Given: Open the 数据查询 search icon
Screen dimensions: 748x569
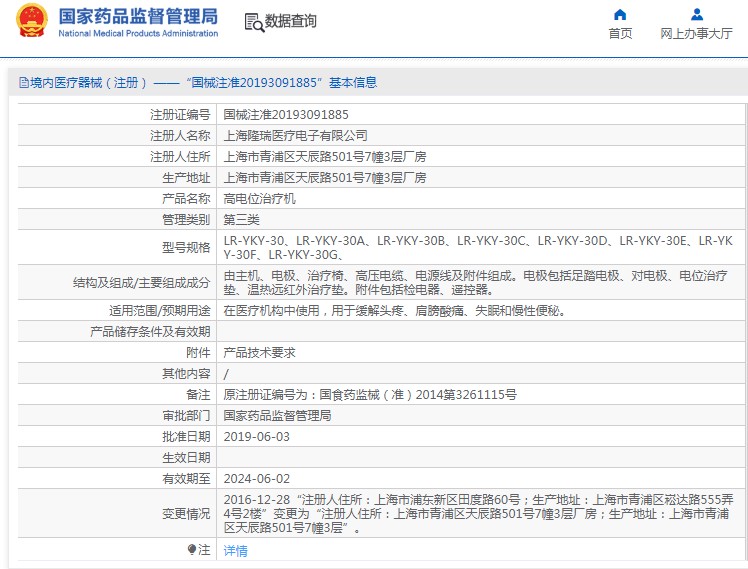Looking at the screenshot, I should point(254,22).
